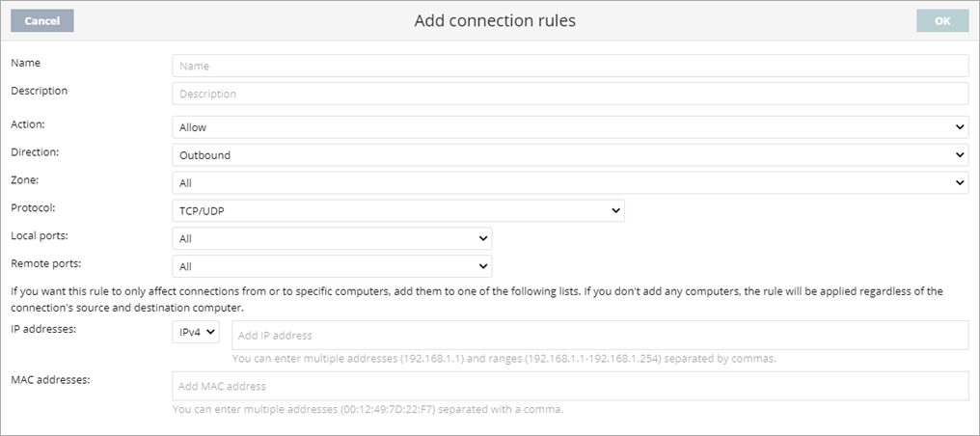Click the Description input field

coord(569,94)
